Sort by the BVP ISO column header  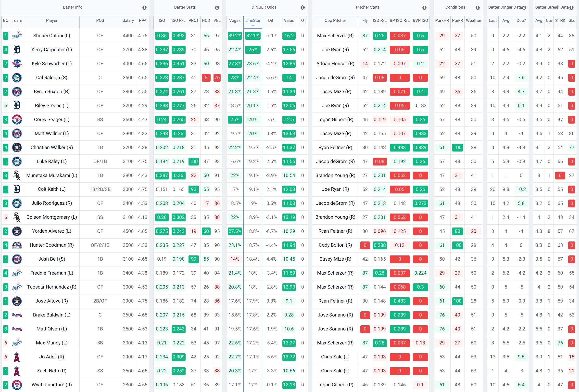point(420,20)
